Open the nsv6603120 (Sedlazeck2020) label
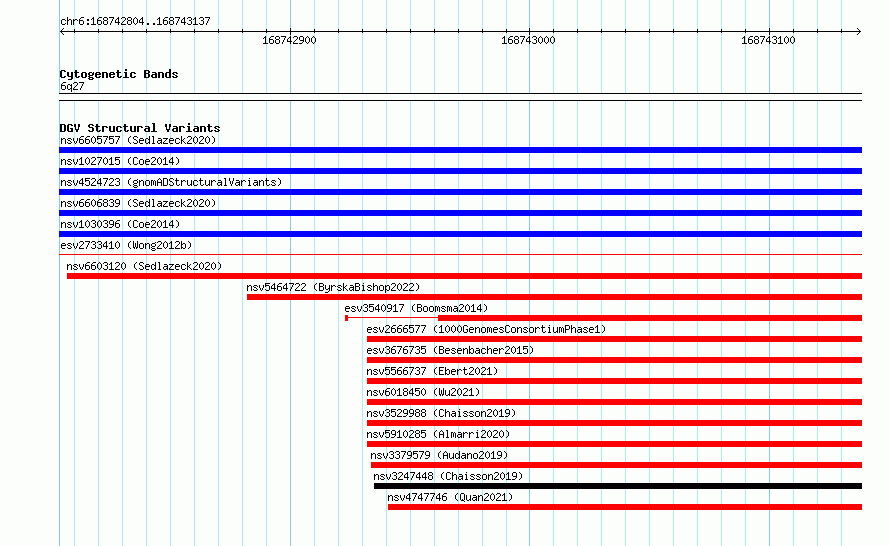Viewport: 890px width, 546px height. pyautogui.click(x=144, y=266)
